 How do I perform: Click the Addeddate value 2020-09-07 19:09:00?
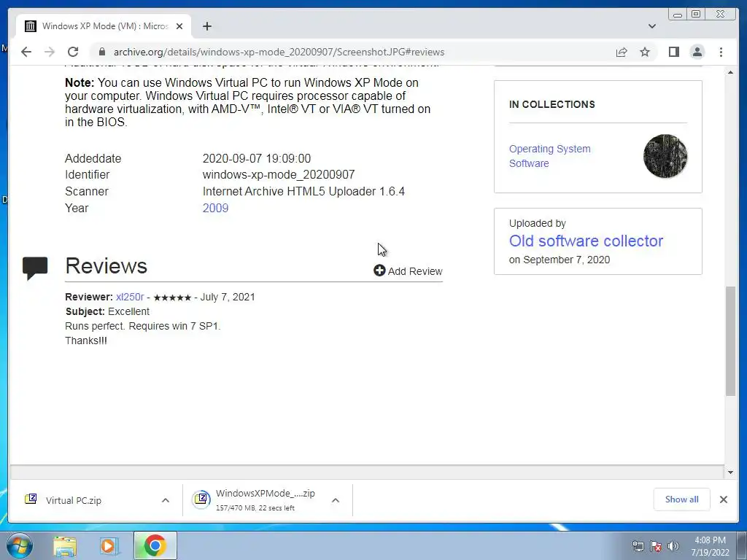pyautogui.click(x=256, y=158)
